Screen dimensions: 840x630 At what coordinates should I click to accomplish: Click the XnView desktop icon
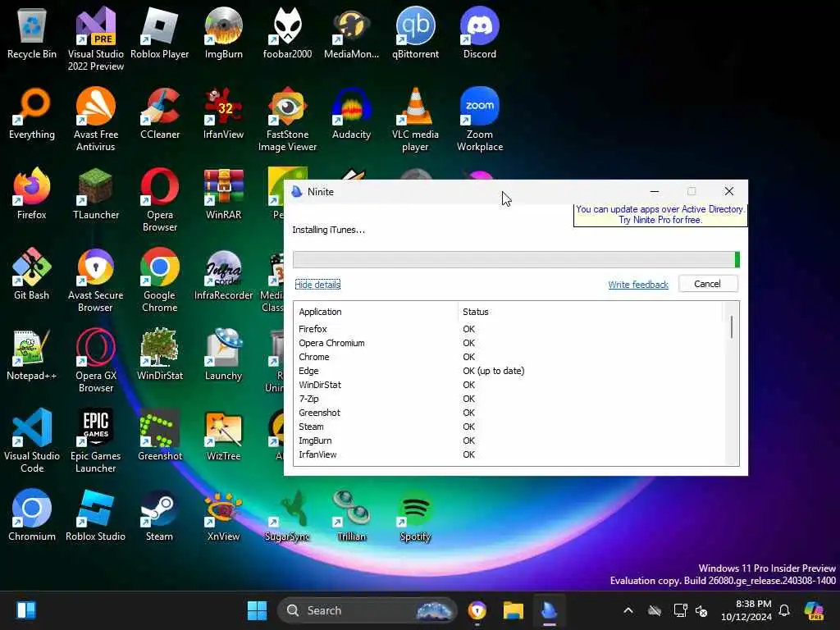[x=223, y=515]
